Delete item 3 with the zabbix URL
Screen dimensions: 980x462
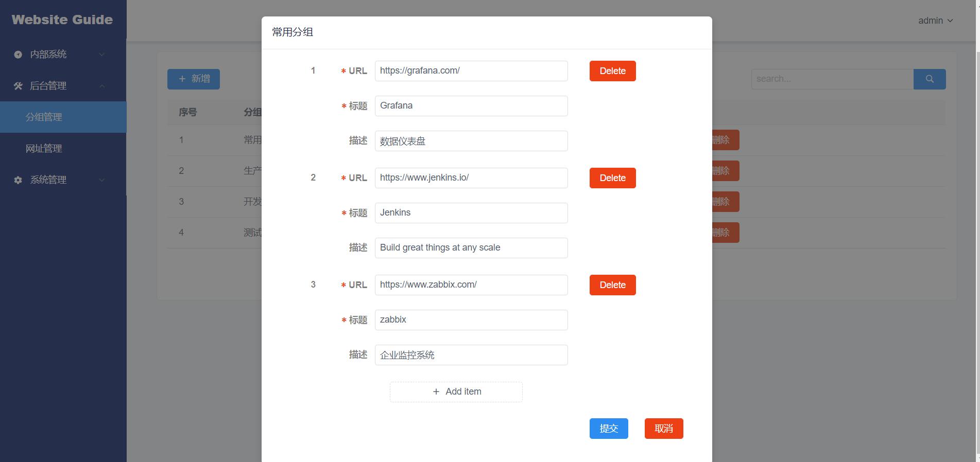tap(613, 285)
